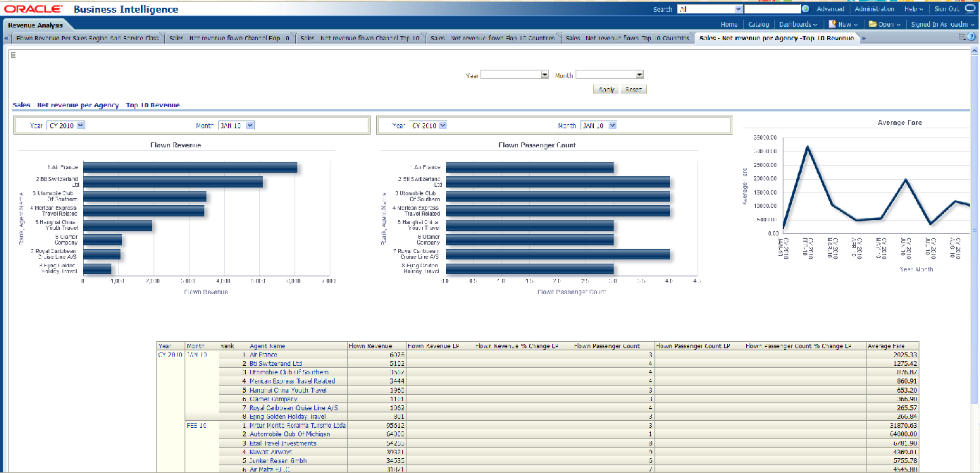The width and height of the screenshot is (980, 473).
Task: Expand the top prompt Year dropdown
Action: [x=545, y=75]
